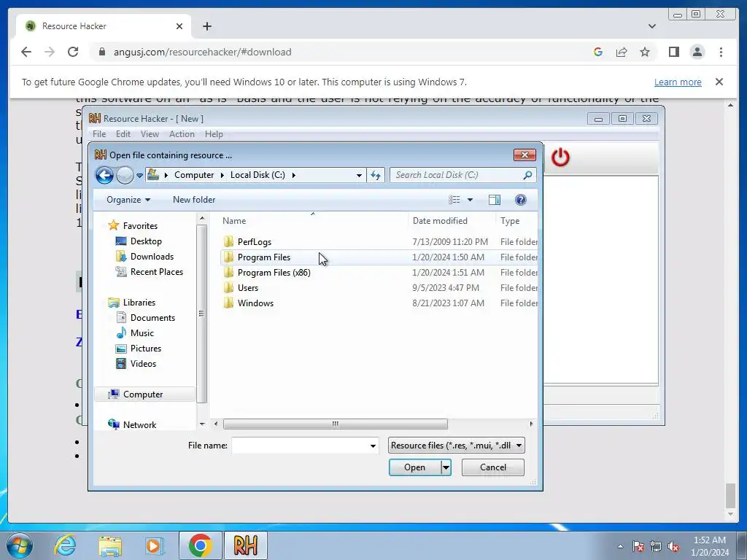Open the Documents library

point(152,318)
